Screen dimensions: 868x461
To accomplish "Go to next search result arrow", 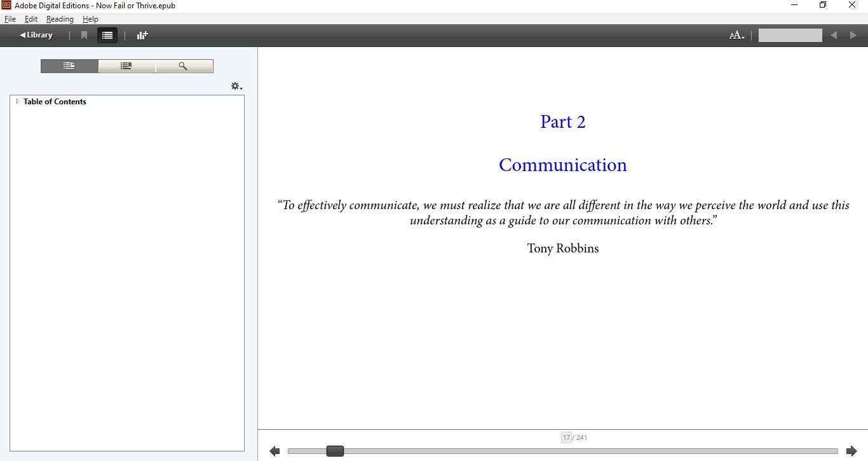I will click(853, 36).
